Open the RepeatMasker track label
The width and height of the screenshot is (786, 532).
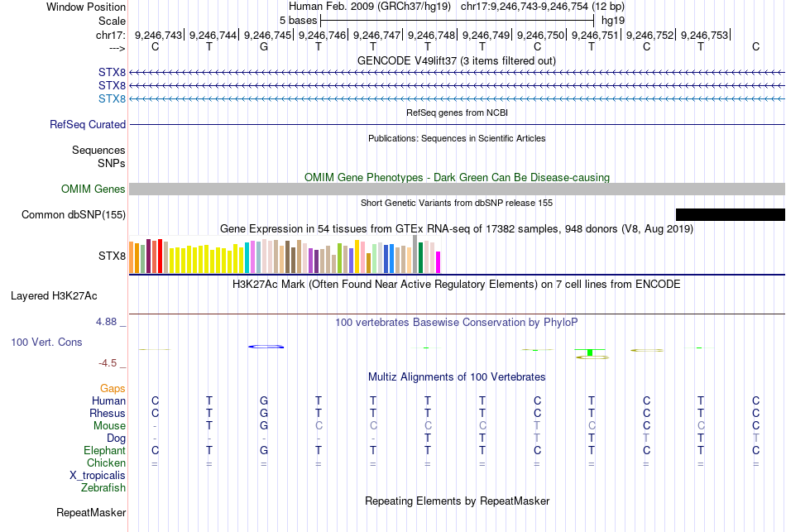(91, 512)
